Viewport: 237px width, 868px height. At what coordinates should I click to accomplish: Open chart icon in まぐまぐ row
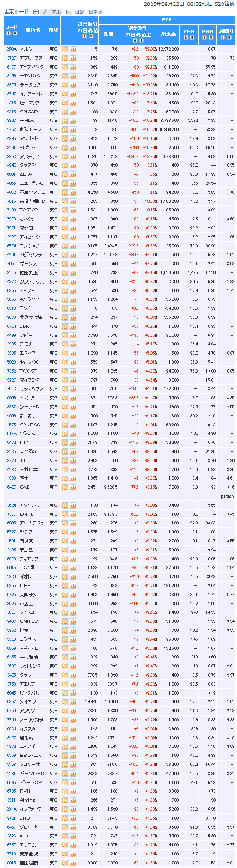(73, 416)
